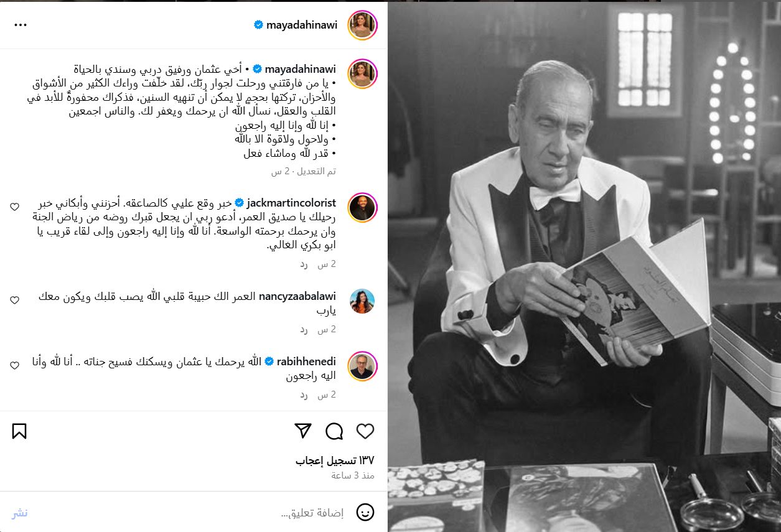View the 137 likes list
The height and width of the screenshot is (532, 781).
pos(335,460)
